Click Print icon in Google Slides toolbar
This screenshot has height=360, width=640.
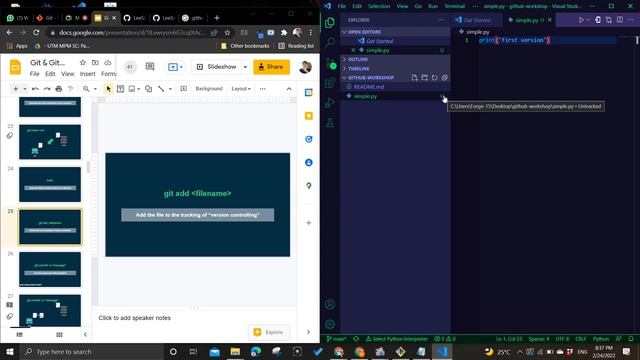[59, 89]
